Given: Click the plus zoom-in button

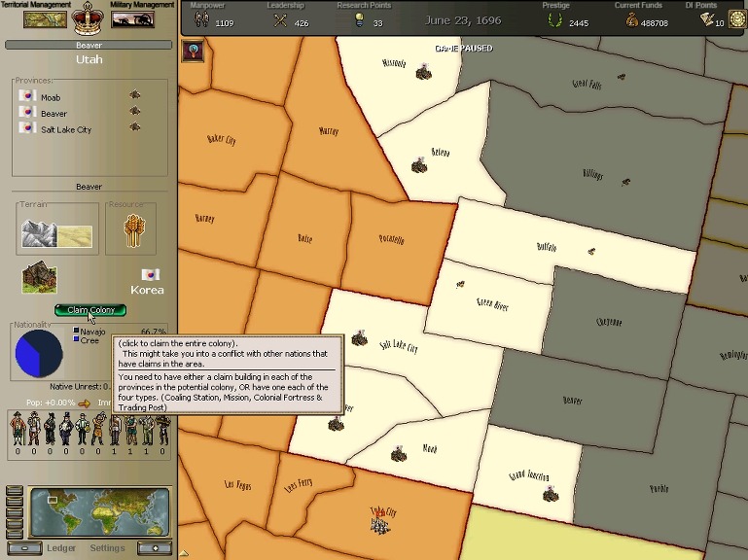Looking at the screenshot, I should pyautogui.click(x=155, y=548).
